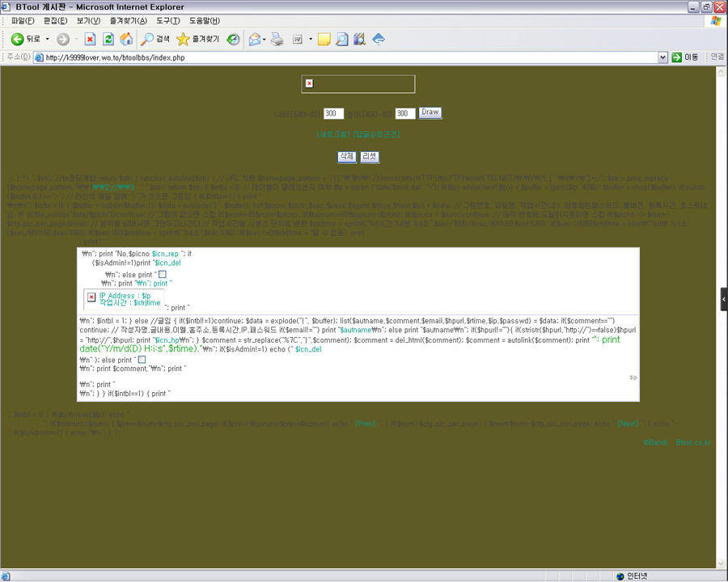
Task: Open the Favorites (즐겨찾기) star button
Action: [x=197, y=39]
